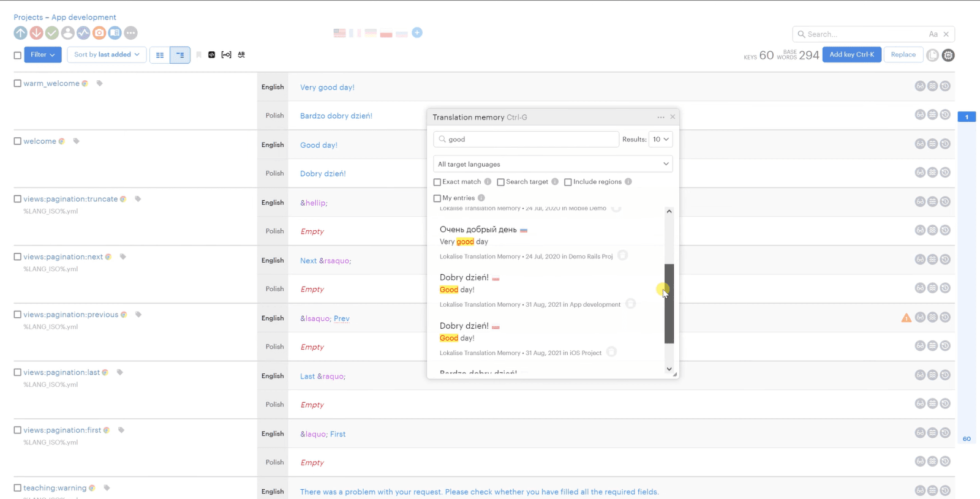Click the Contributors person icon
The height and width of the screenshot is (499, 980).
[68, 33]
